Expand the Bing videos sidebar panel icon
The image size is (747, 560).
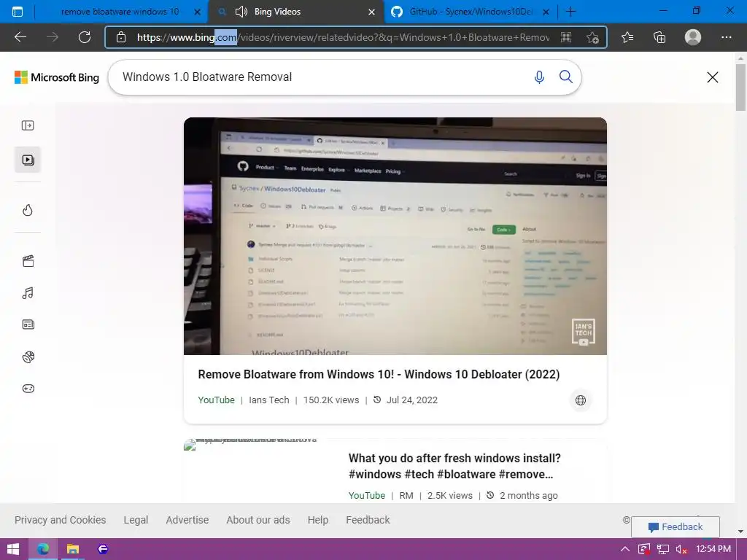pyautogui.click(x=28, y=125)
